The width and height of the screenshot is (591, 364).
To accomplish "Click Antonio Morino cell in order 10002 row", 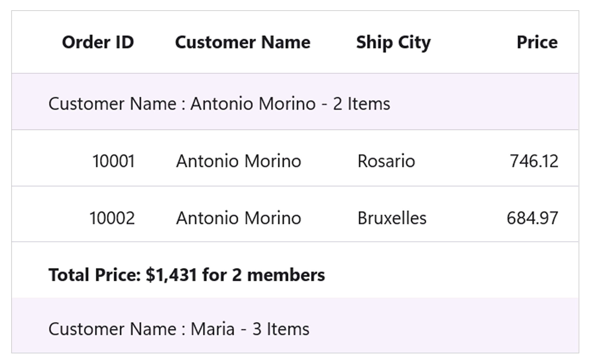I will pos(238,218).
